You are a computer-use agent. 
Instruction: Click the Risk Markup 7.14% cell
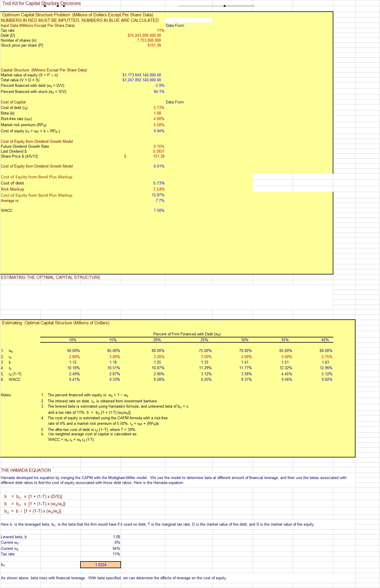[159, 189]
